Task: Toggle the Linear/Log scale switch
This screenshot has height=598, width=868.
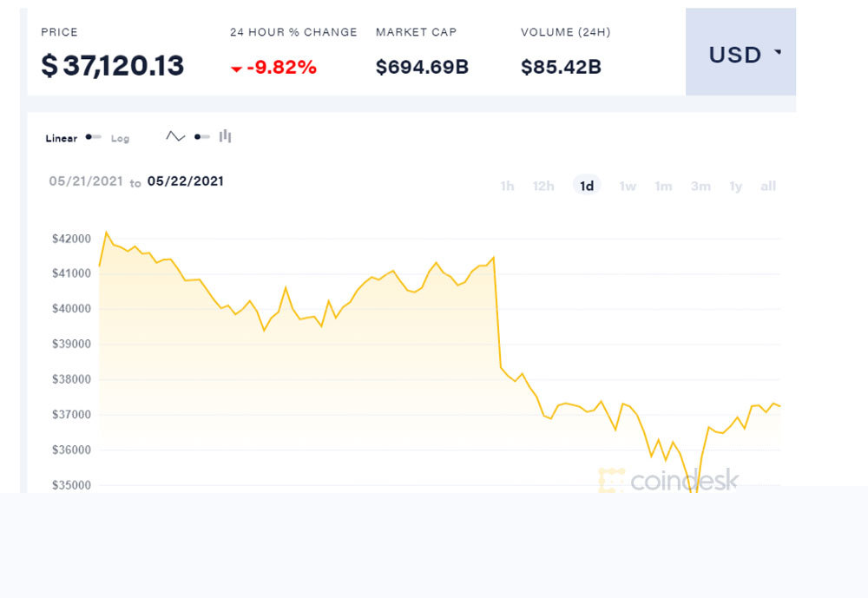Action: 94,137
